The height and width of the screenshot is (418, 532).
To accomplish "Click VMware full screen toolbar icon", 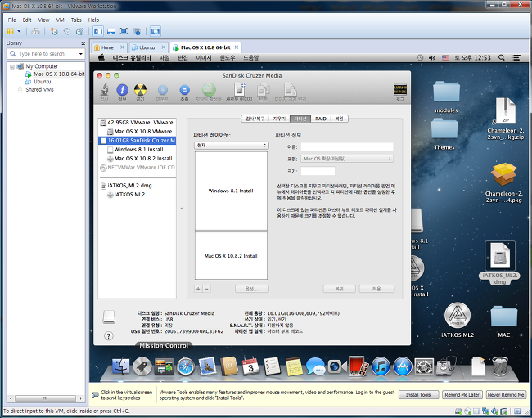I will 124,32.
